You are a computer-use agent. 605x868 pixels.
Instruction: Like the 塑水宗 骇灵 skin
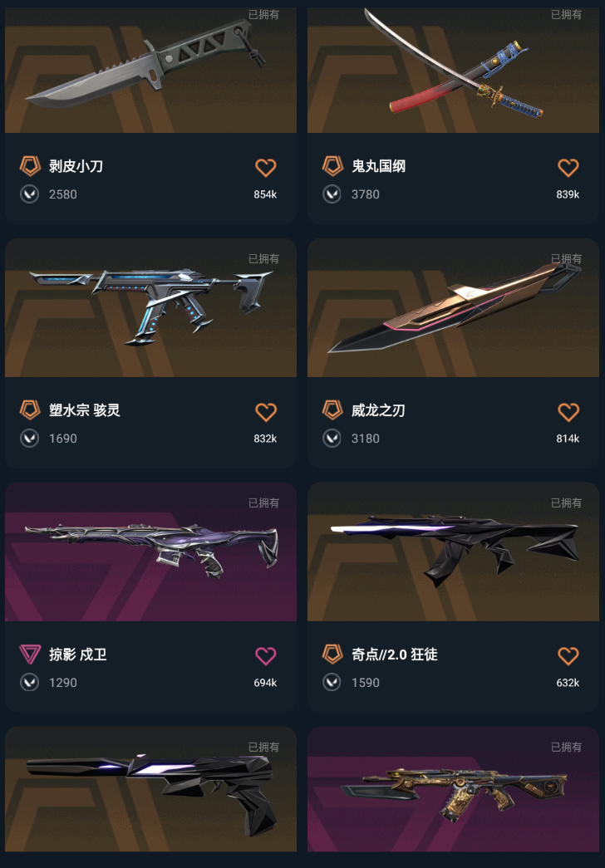[265, 412]
